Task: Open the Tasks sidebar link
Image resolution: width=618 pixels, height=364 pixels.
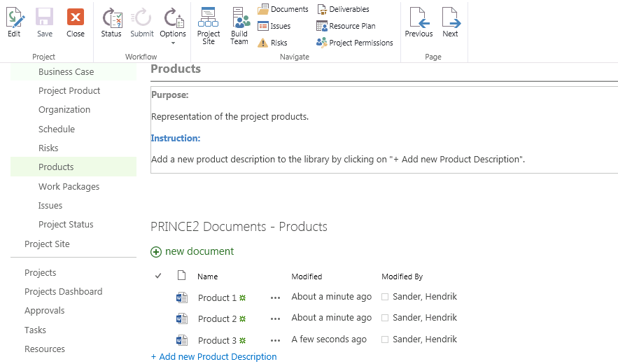Action: pyautogui.click(x=35, y=330)
